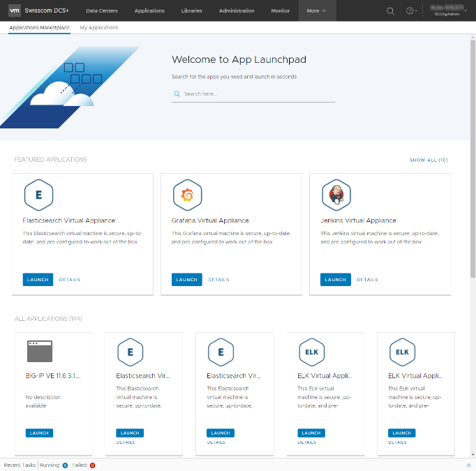
Task: Launch BIG-IP VE 11.6.3.1 application
Action: point(39,433)
